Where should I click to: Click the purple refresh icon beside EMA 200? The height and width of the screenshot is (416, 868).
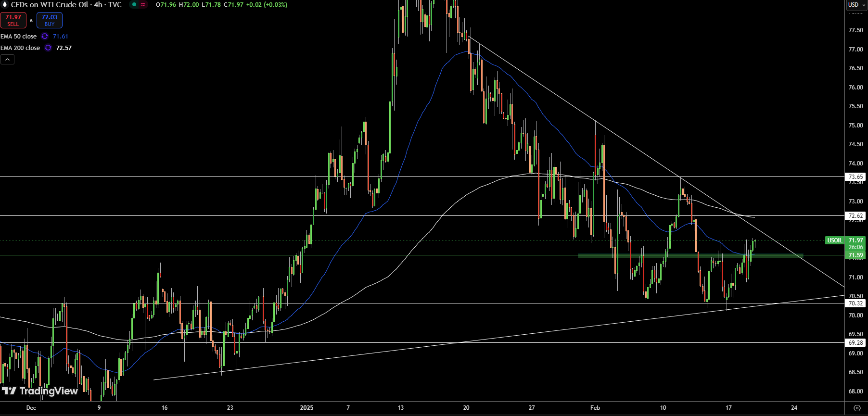48,48
